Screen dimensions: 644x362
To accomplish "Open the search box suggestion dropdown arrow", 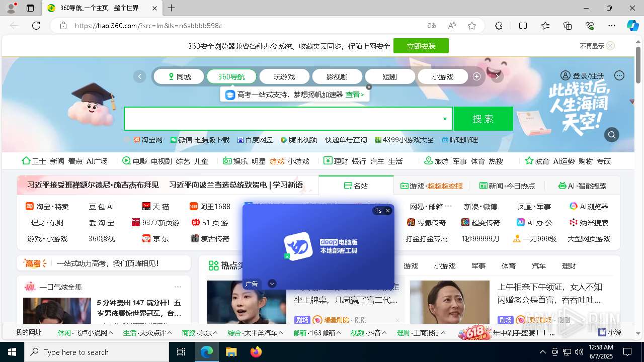I will [445, 119].
